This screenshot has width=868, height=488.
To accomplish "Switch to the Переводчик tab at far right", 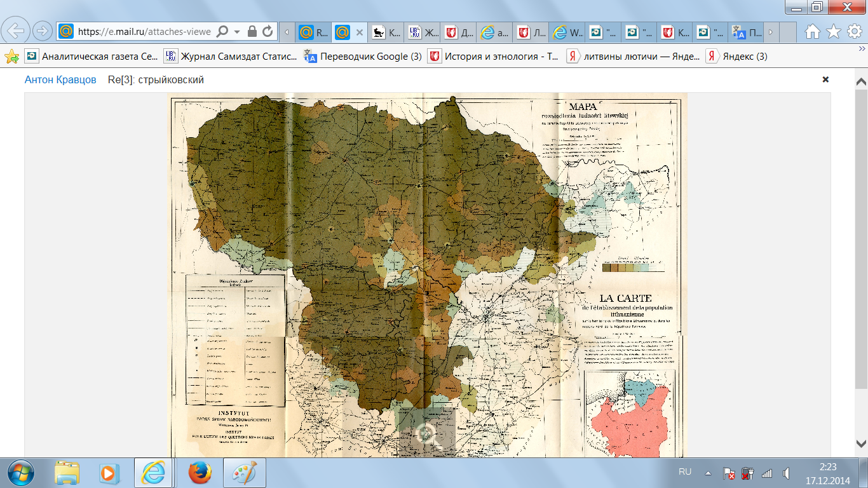I will point(747,32).
